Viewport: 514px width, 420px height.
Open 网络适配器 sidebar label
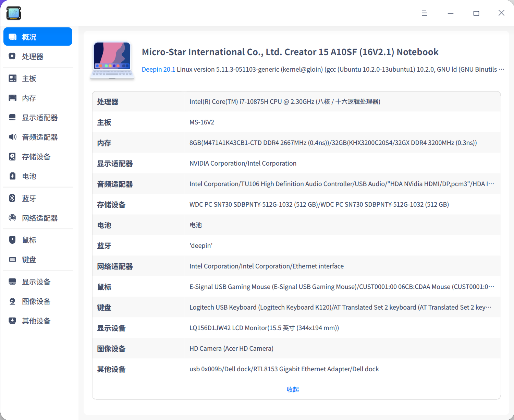pos(40,218)
